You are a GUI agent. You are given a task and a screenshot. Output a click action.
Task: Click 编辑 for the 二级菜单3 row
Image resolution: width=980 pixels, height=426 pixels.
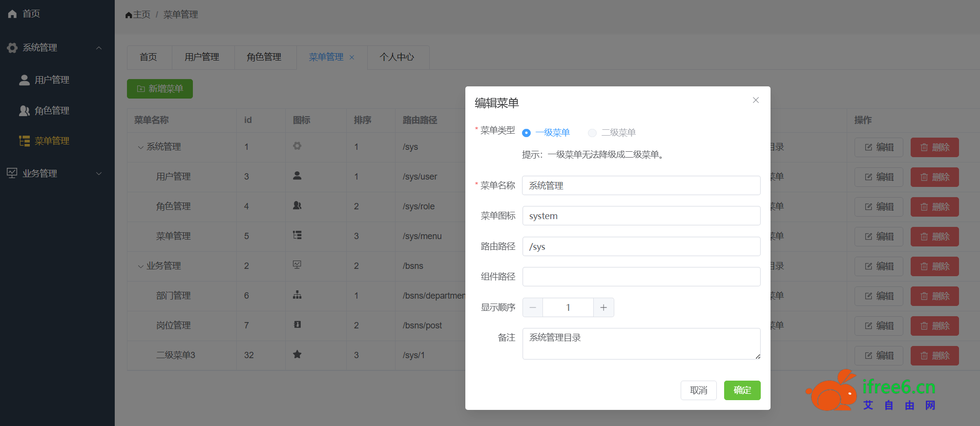click(879, 356)
